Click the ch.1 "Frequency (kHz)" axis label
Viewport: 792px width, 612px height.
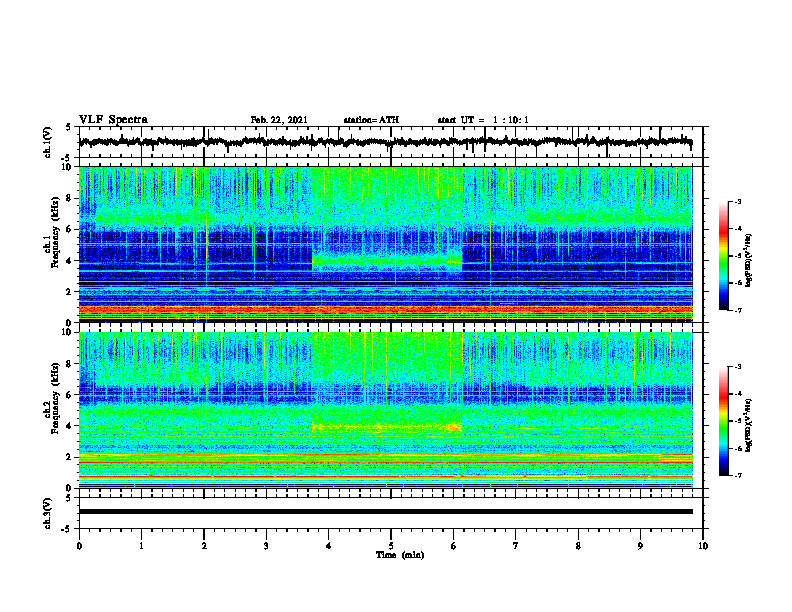tap(55, 234)
